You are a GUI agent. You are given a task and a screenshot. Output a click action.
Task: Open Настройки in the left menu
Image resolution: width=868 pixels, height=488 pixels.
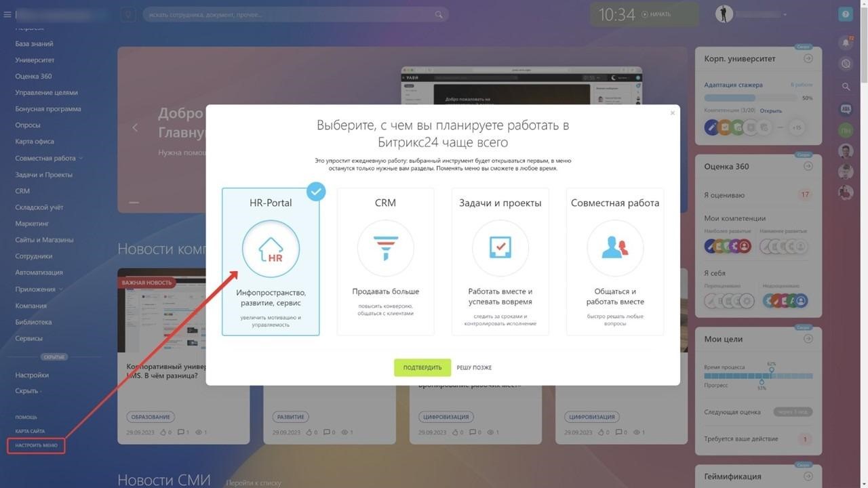(x=32, y=375)
